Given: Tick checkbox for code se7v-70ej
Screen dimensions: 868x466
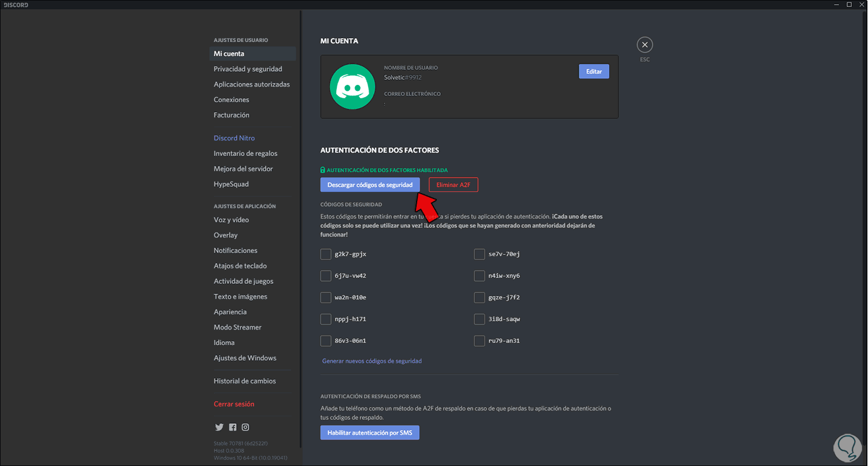Looking at the screenshot, I should (x=479, y=254).
